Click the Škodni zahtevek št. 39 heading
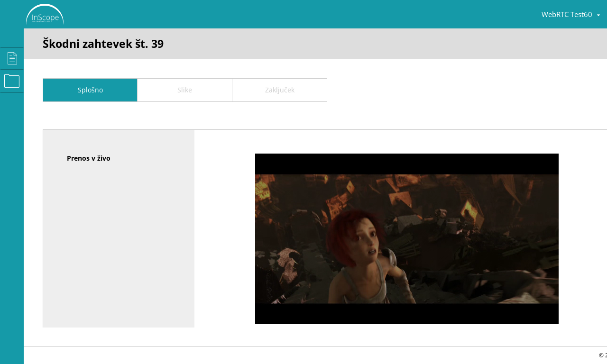Image resolution: width=607 pixels, height=364 pixels. pos(103,44)
